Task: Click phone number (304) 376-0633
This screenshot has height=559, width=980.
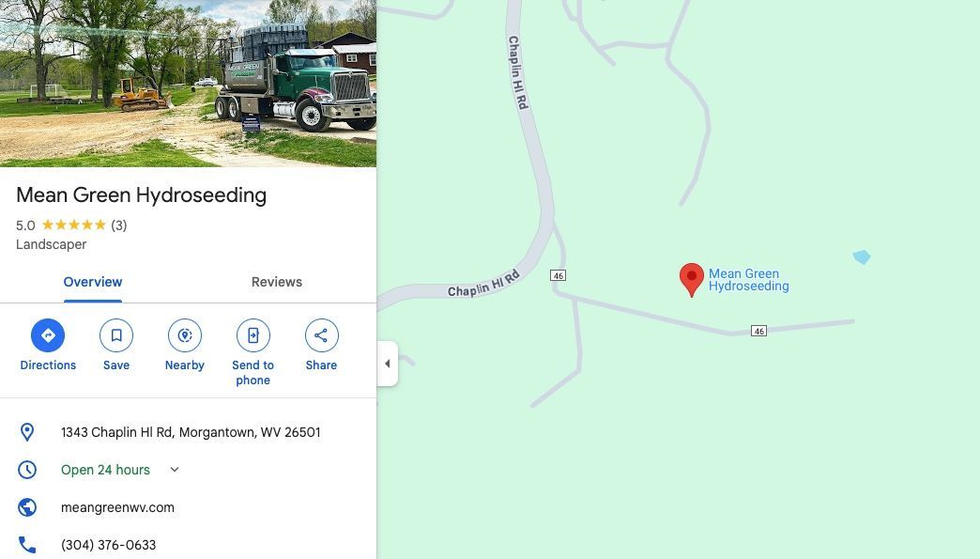Action: point(108,545)
